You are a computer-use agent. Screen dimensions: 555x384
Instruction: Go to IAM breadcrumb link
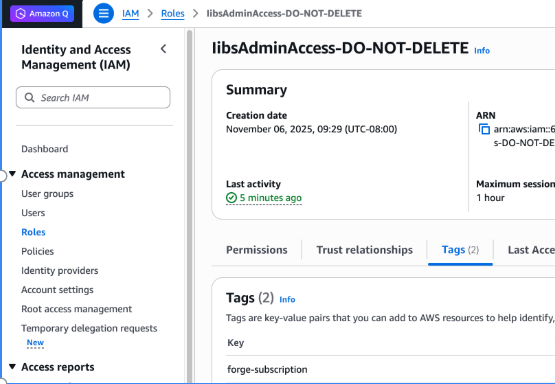pos(130,13)
